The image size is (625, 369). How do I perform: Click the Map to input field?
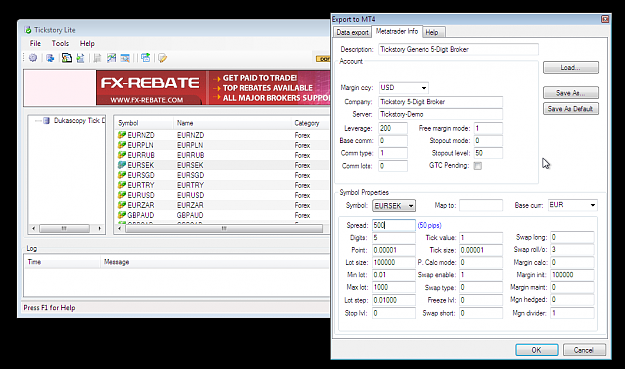point(481,205)
